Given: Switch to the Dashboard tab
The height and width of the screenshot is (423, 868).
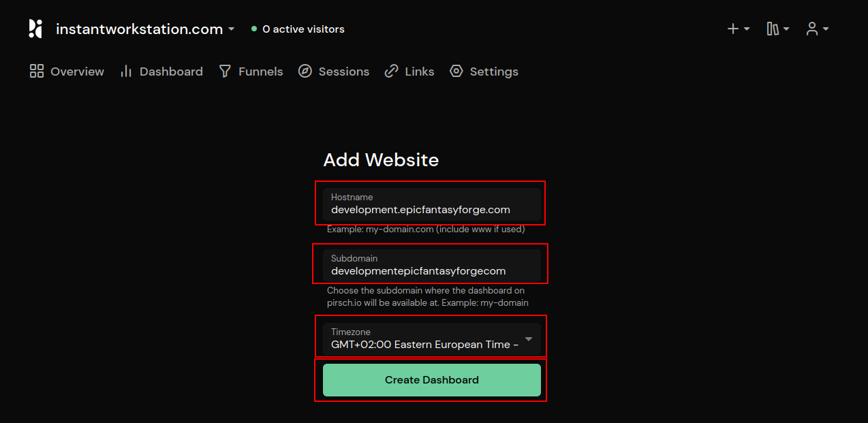Looking at the screenshot, I should pyautogui.click(x=161, y=72).
